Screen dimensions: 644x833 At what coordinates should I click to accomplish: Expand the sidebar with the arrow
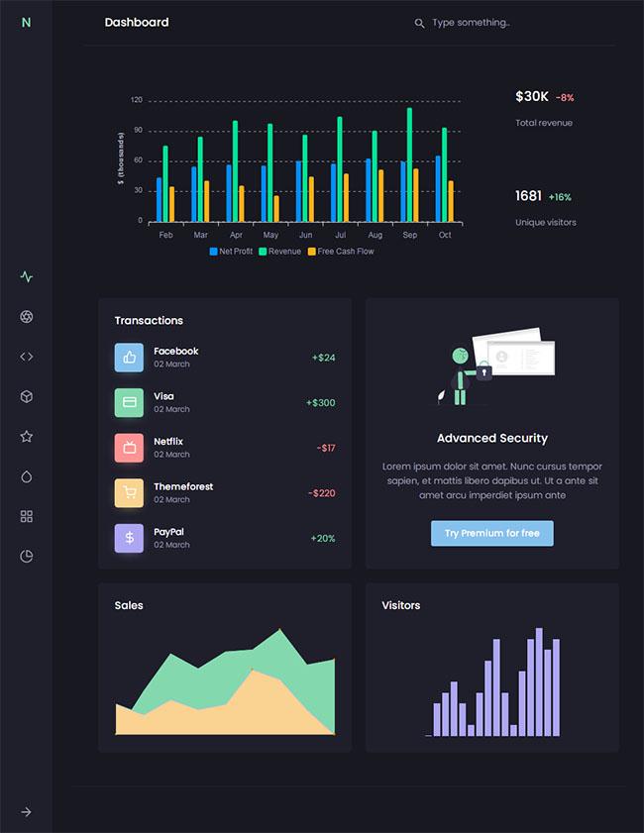(26, 812)
